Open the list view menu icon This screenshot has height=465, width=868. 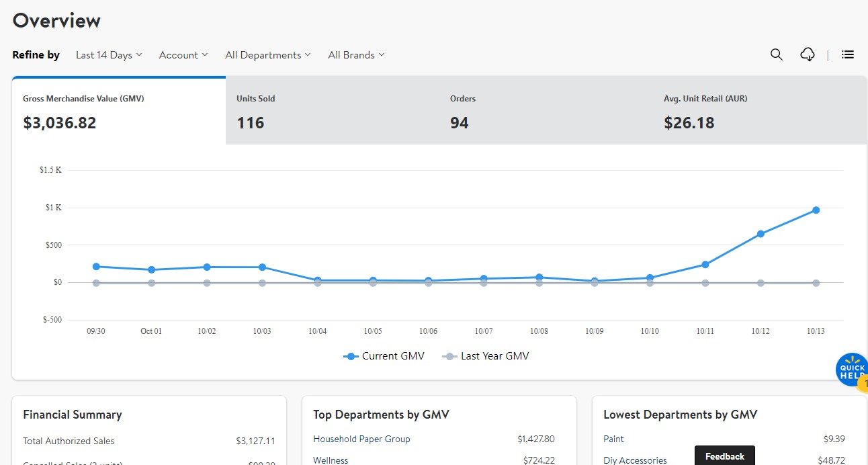pos(848,55)
